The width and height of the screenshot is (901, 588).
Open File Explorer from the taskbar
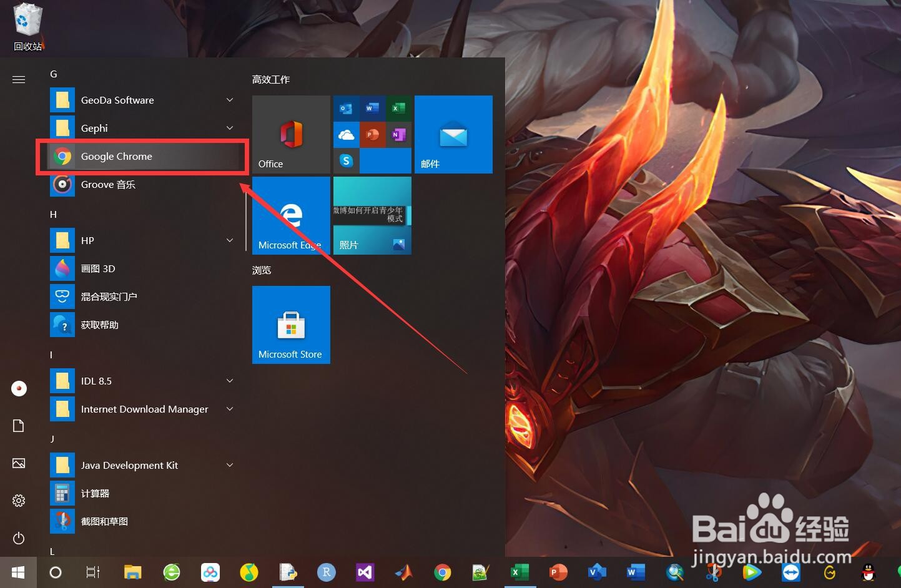pos(132,572)
